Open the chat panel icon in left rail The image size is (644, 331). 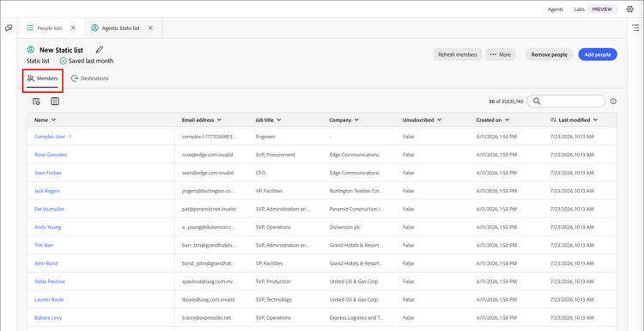point(9,28)
